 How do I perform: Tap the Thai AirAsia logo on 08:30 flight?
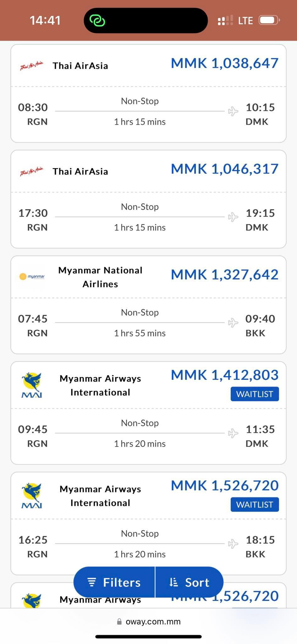pyautogui.click(x=32, y=66)
